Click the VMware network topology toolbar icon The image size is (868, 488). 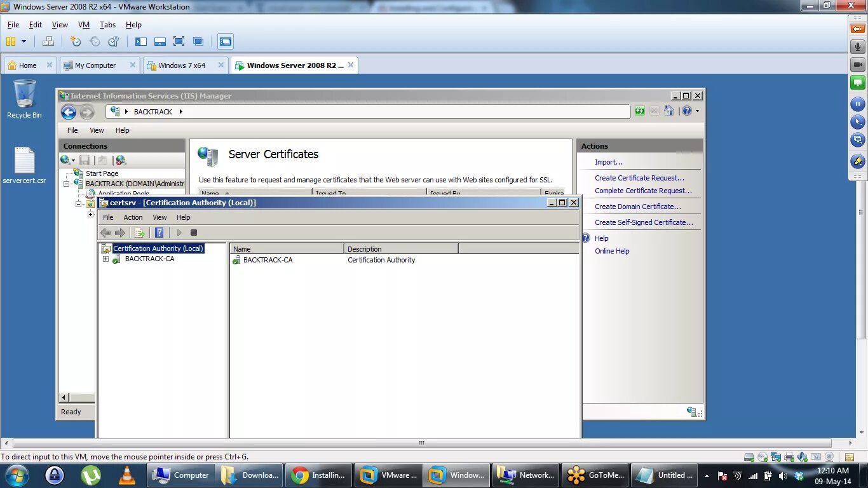tap(48, 41)
